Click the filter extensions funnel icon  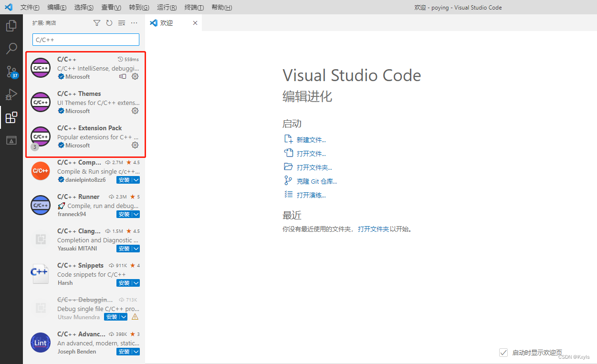coord(97,23)
